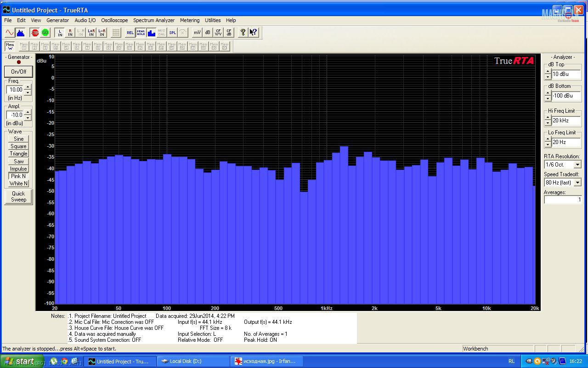Image resolution: width=588 pixels, height=368 pixels.
Task: Click the bar-graph style icon after Peak Hold
Action: point(152,33)
